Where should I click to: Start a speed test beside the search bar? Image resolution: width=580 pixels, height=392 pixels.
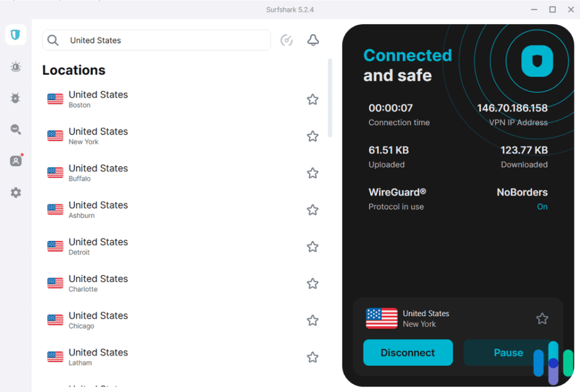(x=287, y=40)
